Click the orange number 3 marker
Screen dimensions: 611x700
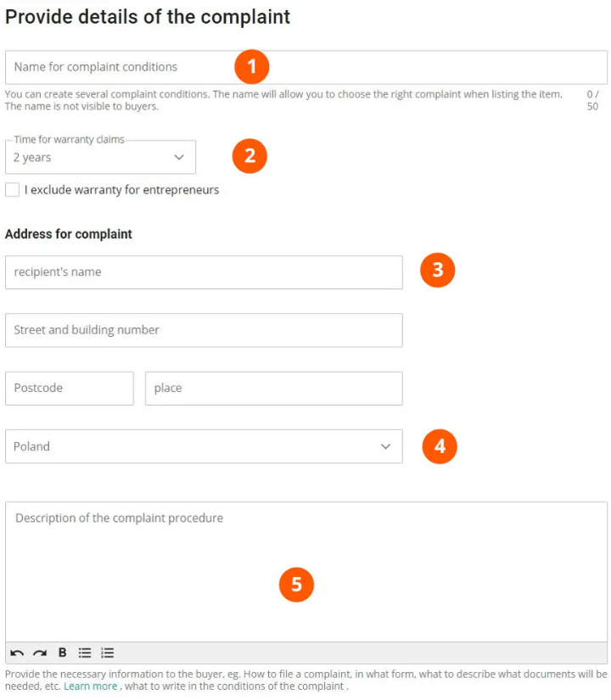coord(438,270)
